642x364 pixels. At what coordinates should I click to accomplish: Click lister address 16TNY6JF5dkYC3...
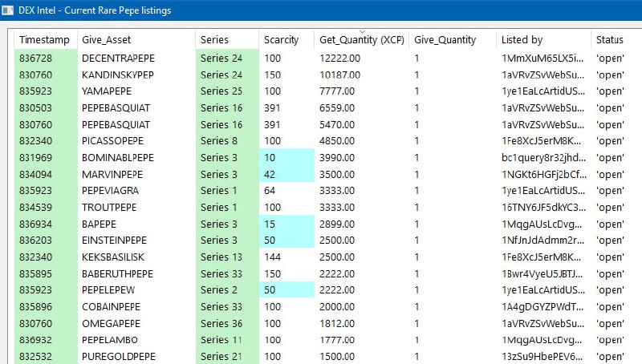[543, 208]
